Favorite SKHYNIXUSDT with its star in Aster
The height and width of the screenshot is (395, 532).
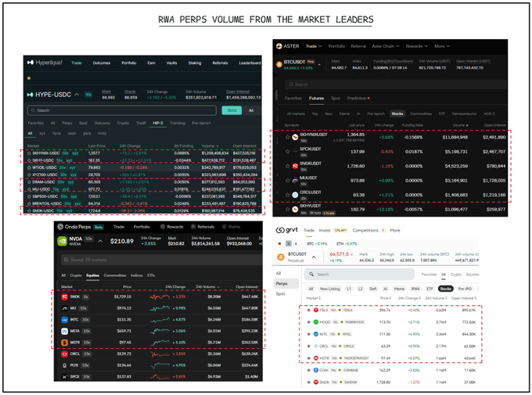[x=287, y=137]
